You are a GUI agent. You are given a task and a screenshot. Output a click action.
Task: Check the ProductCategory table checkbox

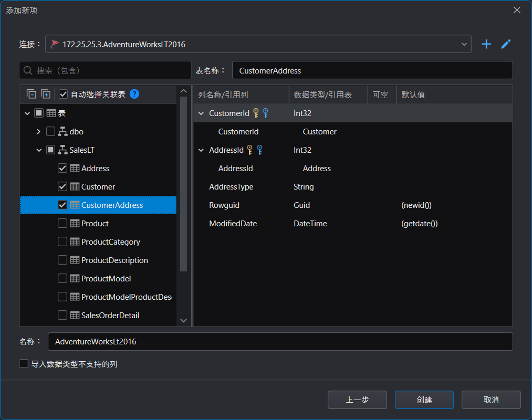point(62,241)
